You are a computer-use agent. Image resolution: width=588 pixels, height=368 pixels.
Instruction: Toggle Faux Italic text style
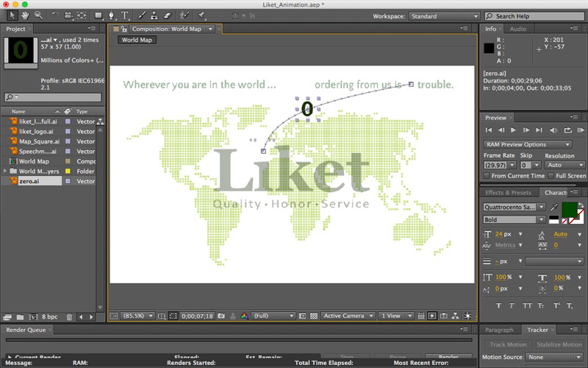512,305
